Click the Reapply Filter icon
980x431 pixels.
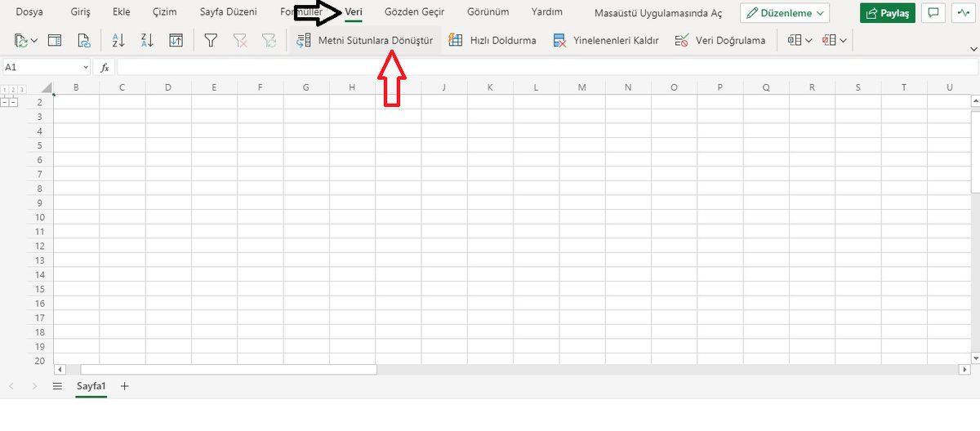click(x=269, y=40)
